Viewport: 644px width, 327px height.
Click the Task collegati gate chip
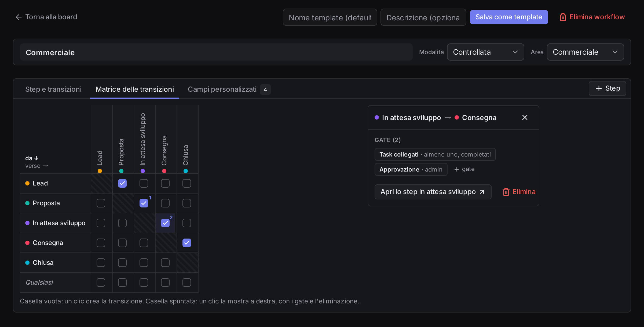(435, 154)
